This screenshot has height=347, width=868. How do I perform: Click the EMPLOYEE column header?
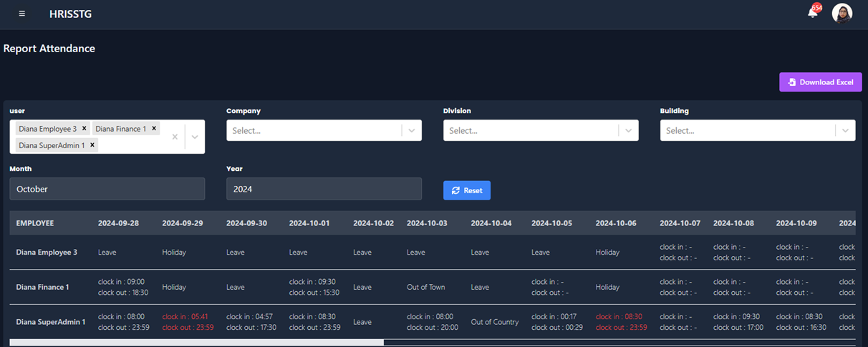pos(35,223)
